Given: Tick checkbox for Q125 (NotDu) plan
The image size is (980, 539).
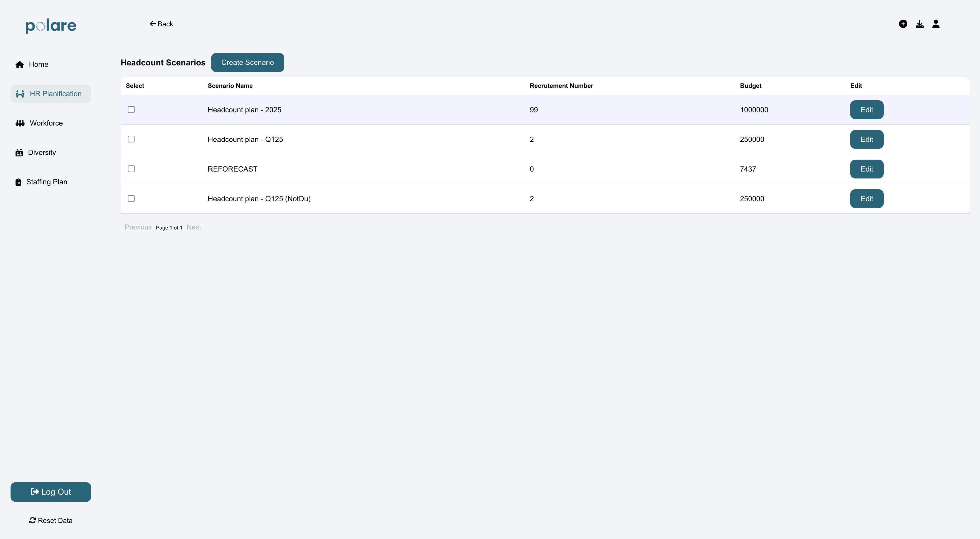Looking at the screenshot, I should (131, 198).
